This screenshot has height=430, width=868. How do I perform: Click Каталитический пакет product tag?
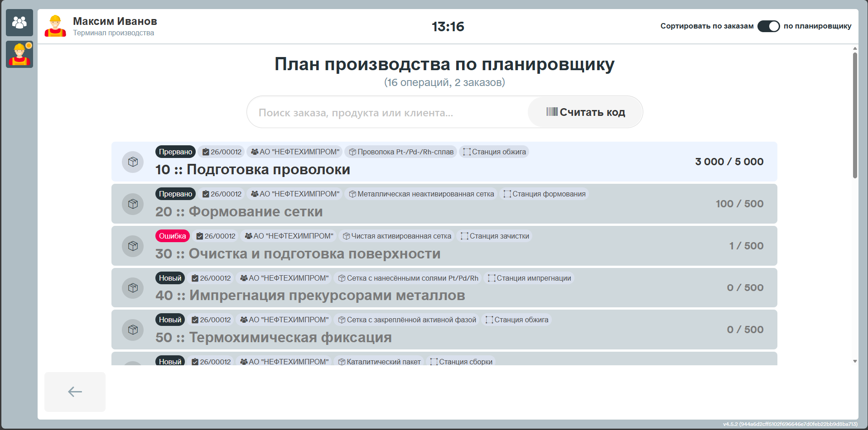[x=379, y=362]
